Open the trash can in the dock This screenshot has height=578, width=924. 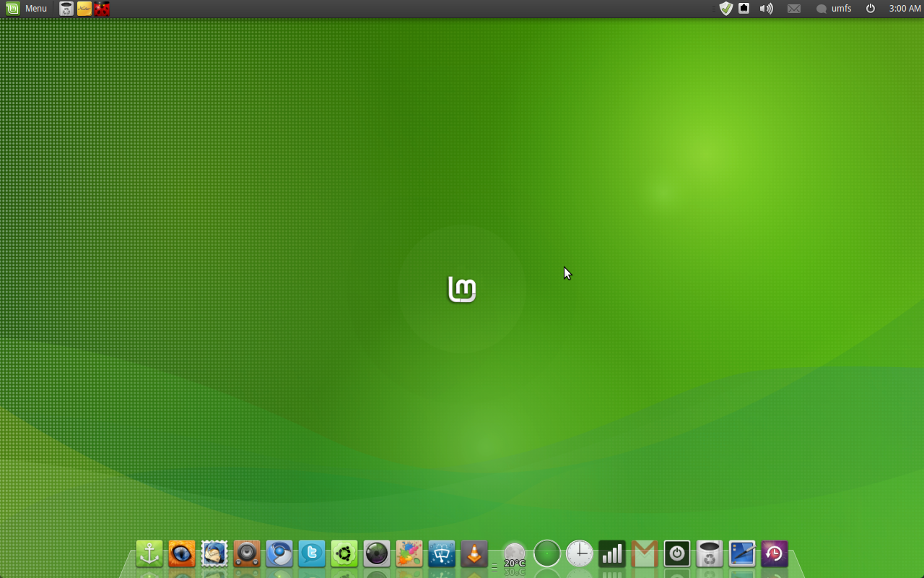click(x=710, y=554)
